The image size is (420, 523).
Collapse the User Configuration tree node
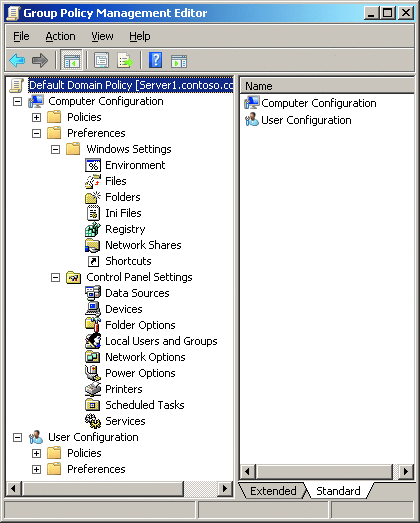pyautogui.click(x=17, y=437)
